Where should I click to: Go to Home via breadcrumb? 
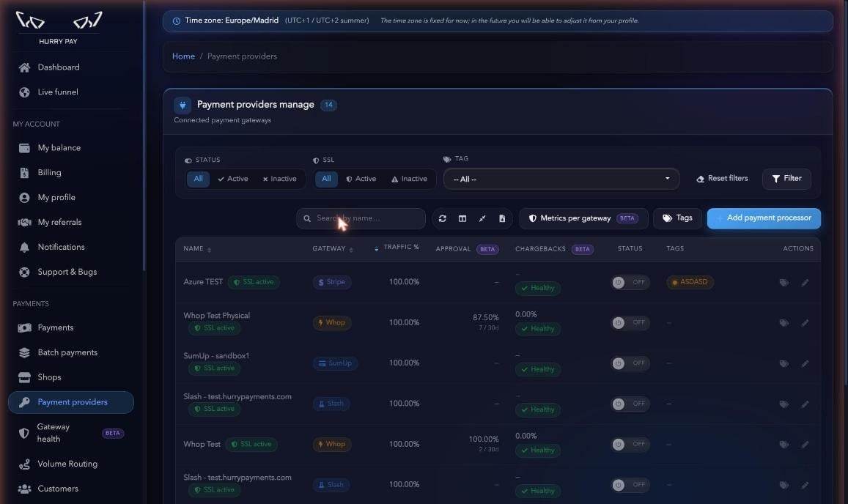click(x=183, y=56)
